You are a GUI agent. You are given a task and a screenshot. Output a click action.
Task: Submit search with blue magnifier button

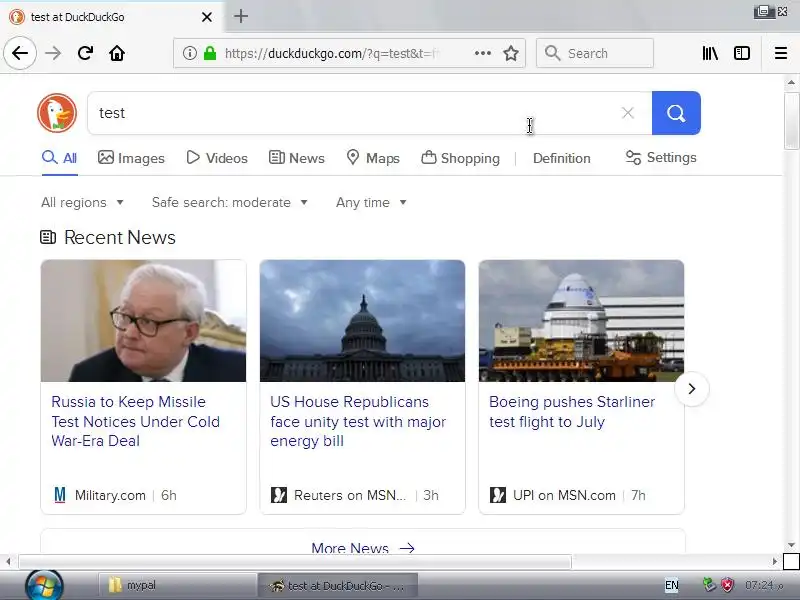pyautogui.click(x=676, y=113)
